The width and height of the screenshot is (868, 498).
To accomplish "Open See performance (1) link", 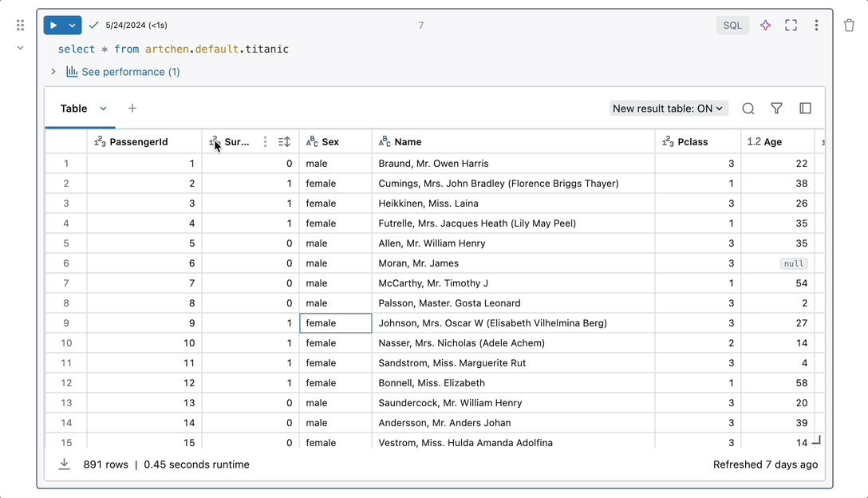I will 130,72.
